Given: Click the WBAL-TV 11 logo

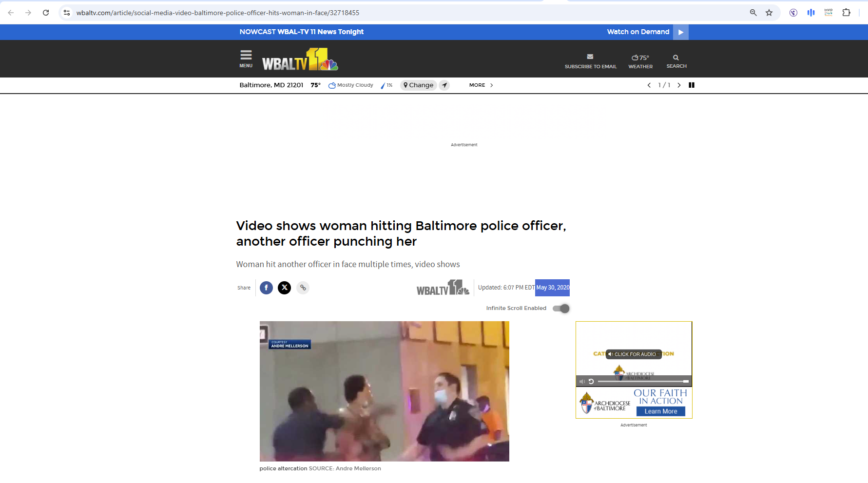Looking at the screenshot, I should pyautogui.click(x=299, y=58).
